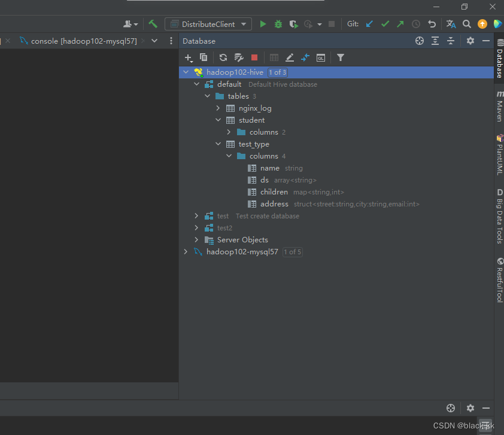Screen dimensions: 504x435
Task: Open dropdown arrow beside profiler run icon
Action: point(320,25)
